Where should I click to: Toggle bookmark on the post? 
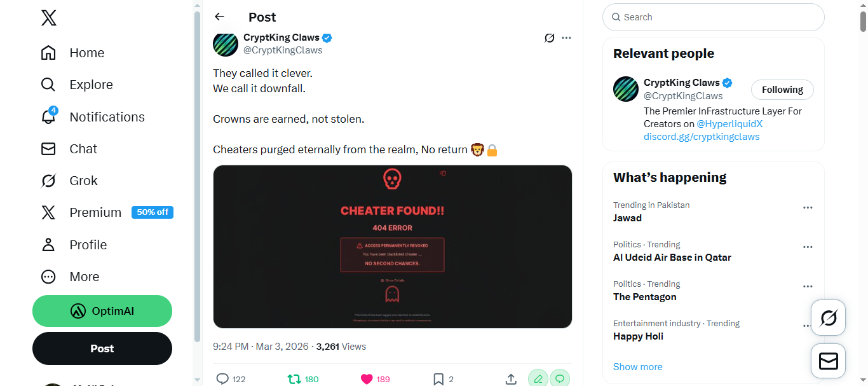point(438,379)
